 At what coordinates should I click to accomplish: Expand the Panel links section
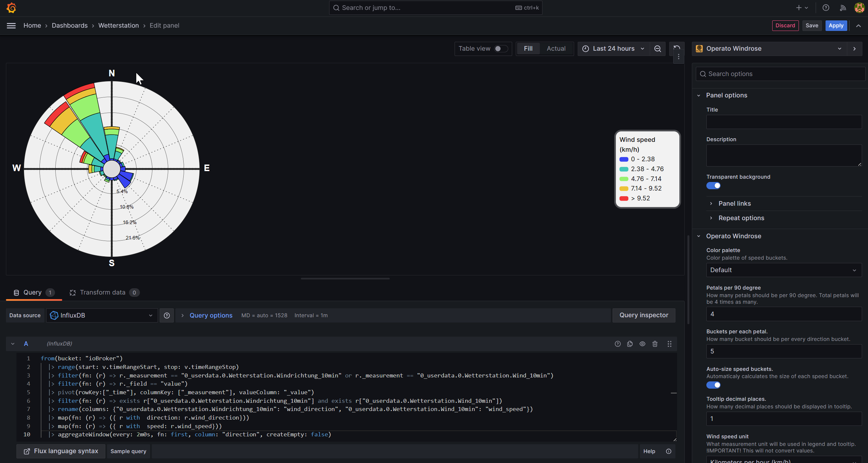pos(734,204)
